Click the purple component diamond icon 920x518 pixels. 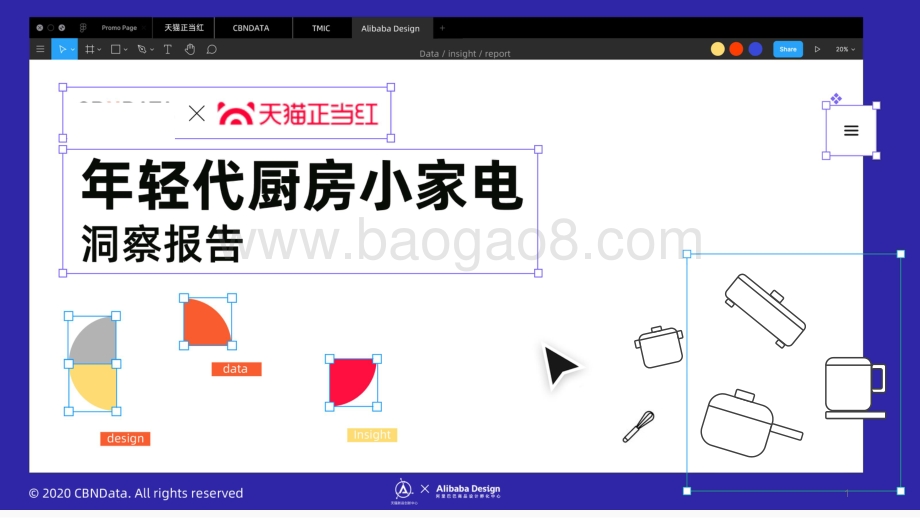tap(836, 99)
